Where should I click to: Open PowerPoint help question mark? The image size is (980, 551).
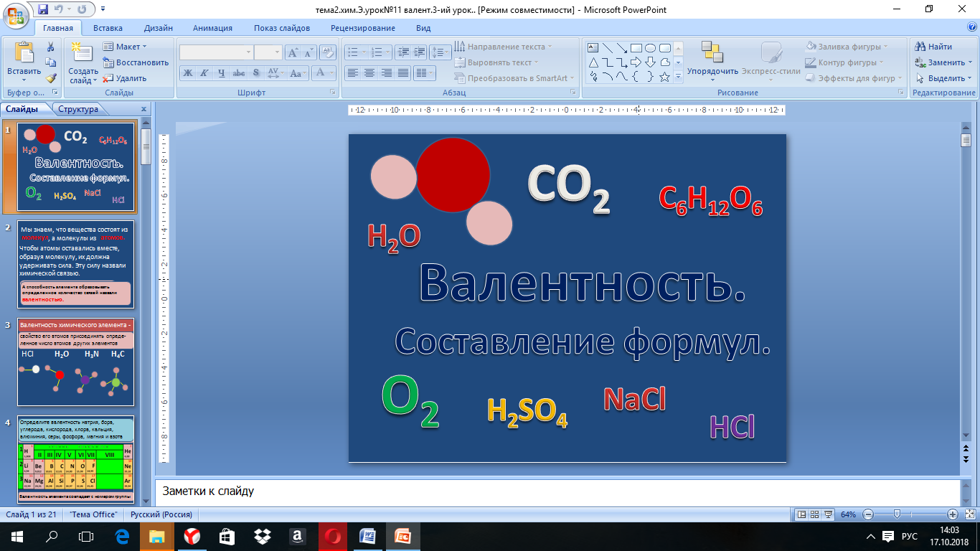click(x=971, y=28)
